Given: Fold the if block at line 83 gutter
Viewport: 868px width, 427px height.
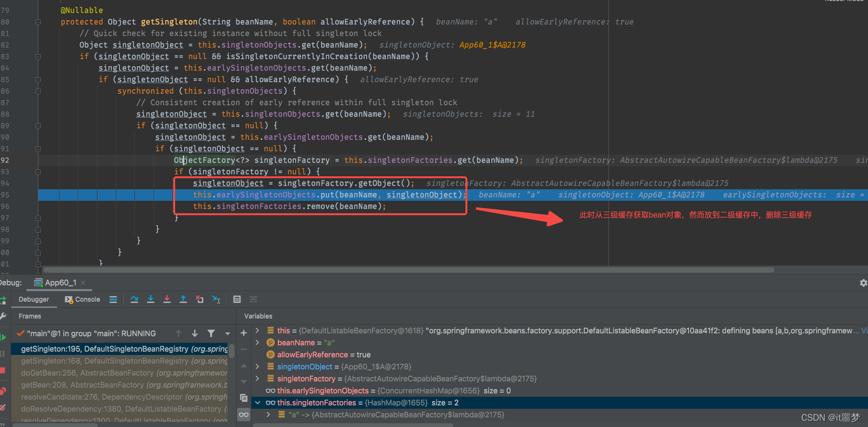Looking at the screenshot, I should coord(38,57).
